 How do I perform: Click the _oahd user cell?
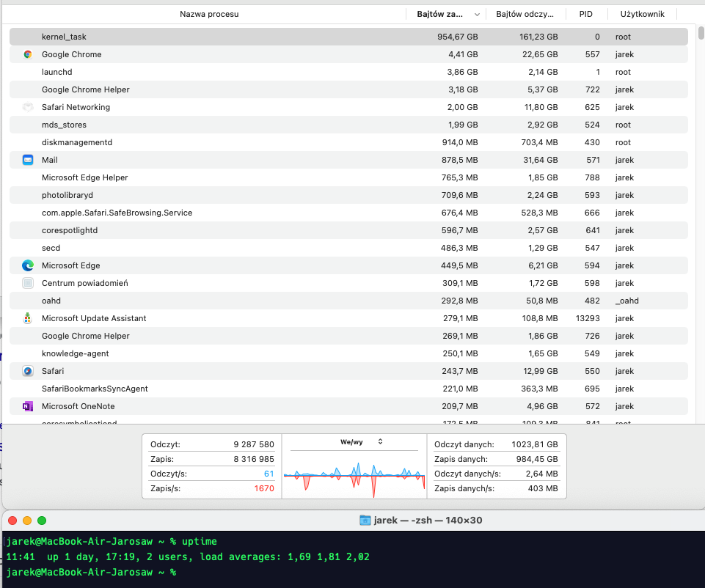627,301
